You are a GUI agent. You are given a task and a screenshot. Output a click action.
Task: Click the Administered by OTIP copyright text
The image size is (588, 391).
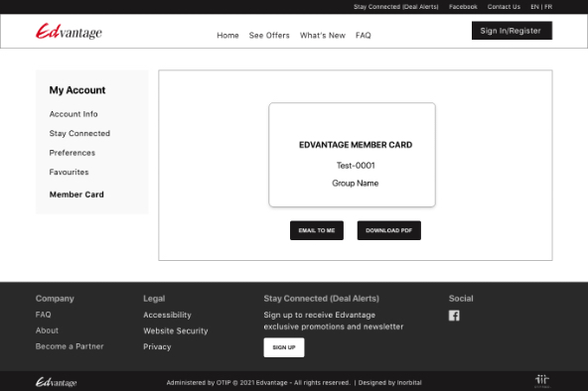pyautogui.click(x=258, y=382)
